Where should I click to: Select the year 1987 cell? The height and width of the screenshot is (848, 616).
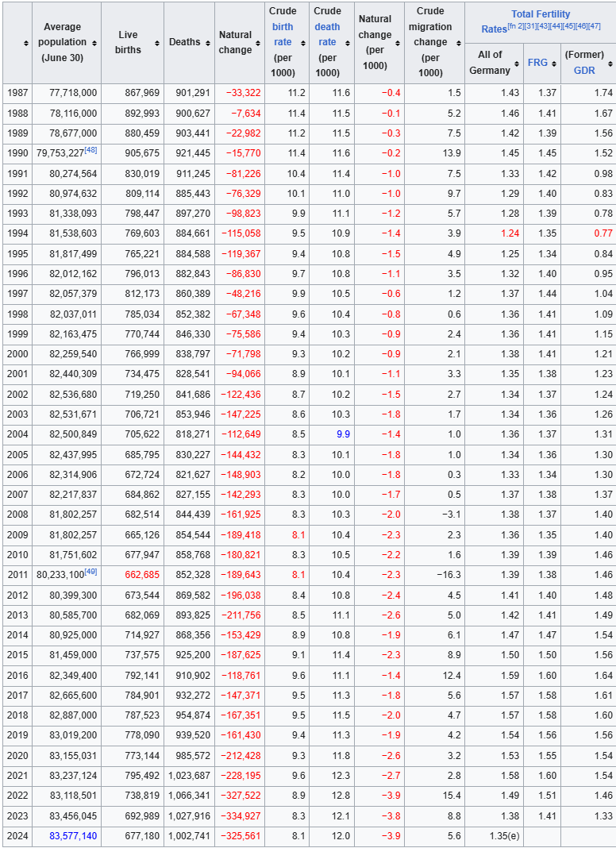pyautogui.click(x=17, y=93)
